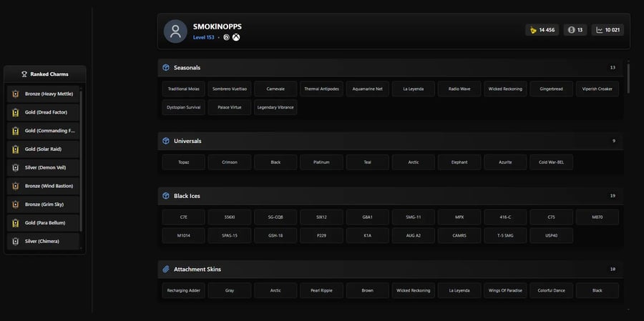The height and width of the screenshot is (321, 644).
Task: Click the main page vertical scrollbar
Action: click(628, 79)
